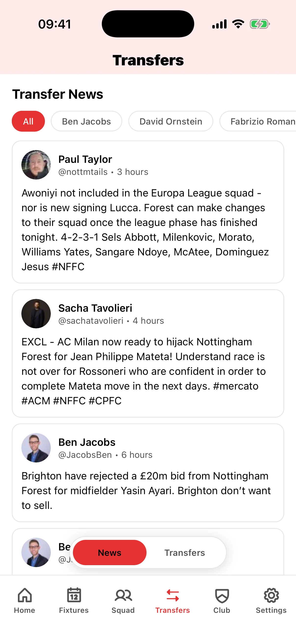Enable the David Ornstein filter
This screenshot has height=644, width=296.
click(x=171, y=121)
